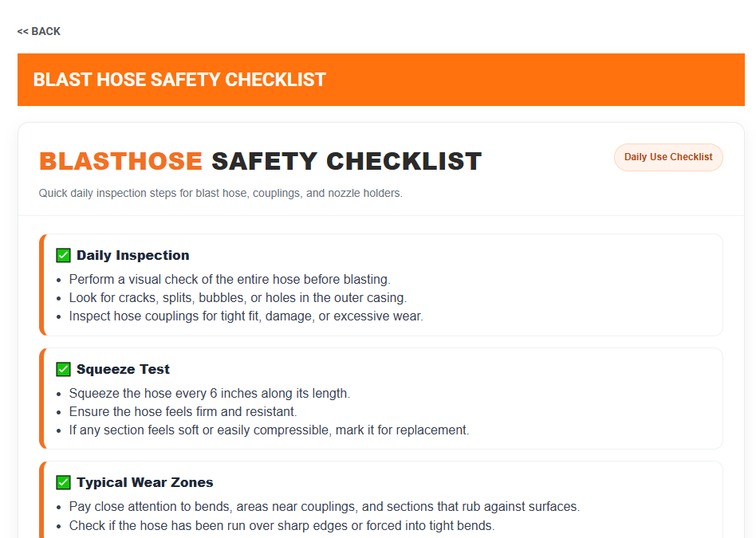This screenshot has height=538, width=756.
Task: Click the inspect hose couplings bullet line
Action: 246,316
